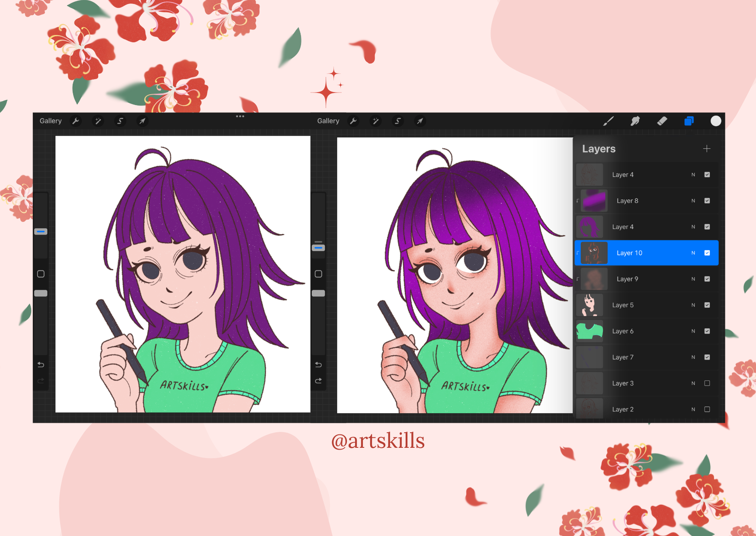Select the Selection tool in right Procreate window

click(398, 121)
